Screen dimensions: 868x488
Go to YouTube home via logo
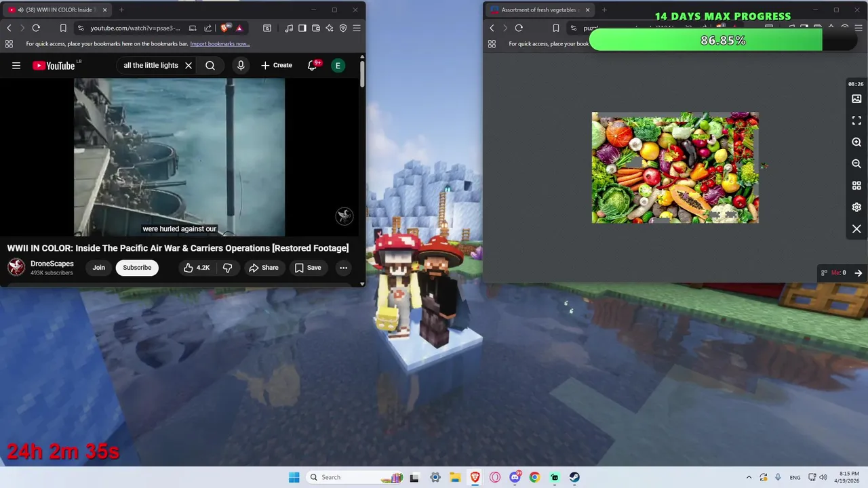click(x=54, y=66)
